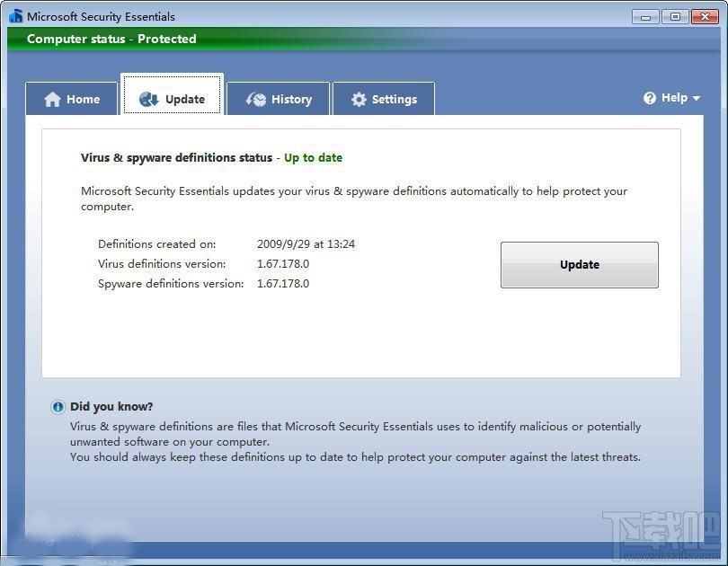Click the 'Microsoft Security Essentials' title bar text
Screen dimensions: 728x566
101,17
